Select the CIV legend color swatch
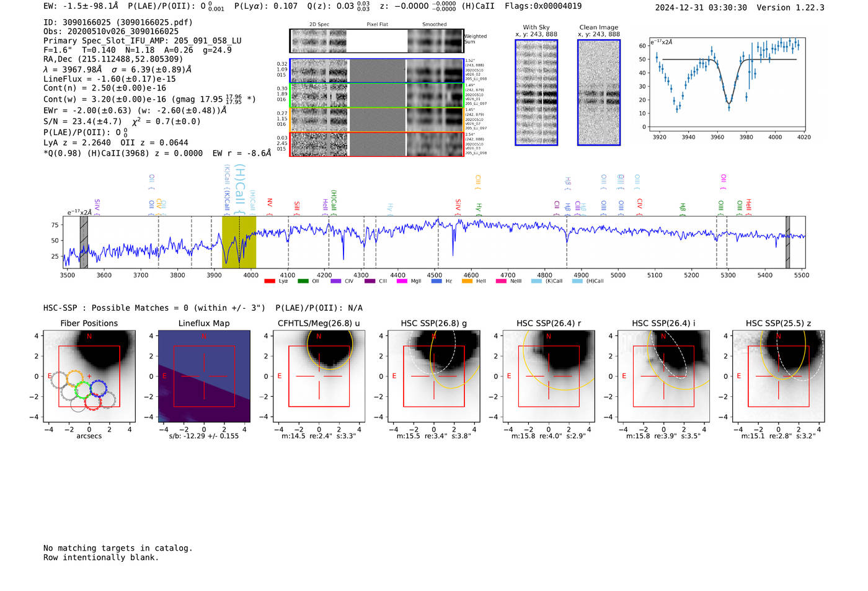 pos(336,282)
